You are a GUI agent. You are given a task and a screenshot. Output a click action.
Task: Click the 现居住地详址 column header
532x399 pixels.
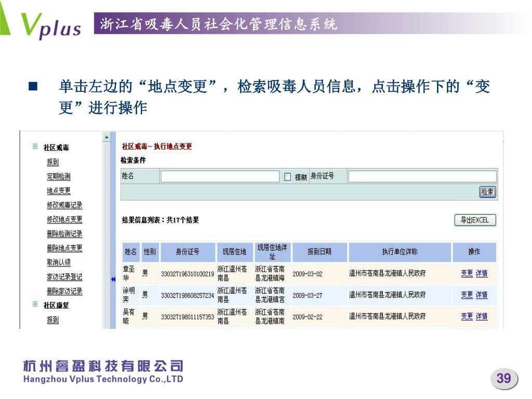272,252
